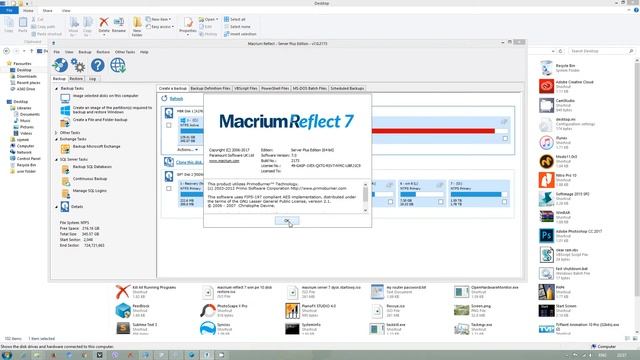The width and height of the screenshot is (640, 360).
Task: Collapse the Details section
Action: point(56,207)
